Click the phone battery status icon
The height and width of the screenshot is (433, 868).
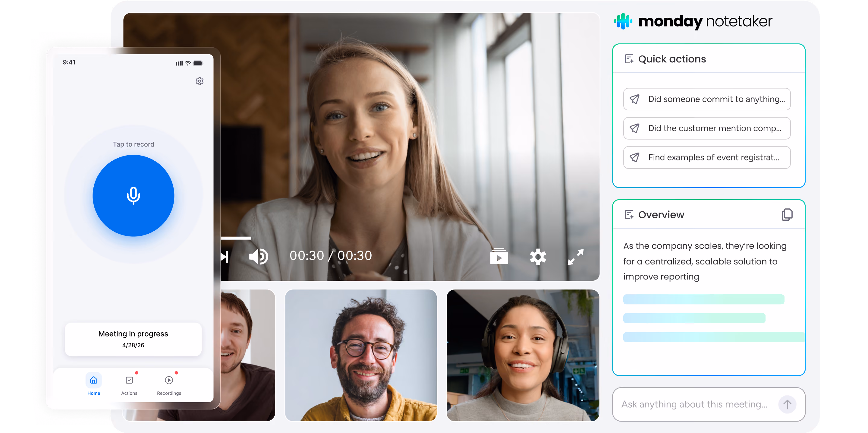tap(198, 63)
